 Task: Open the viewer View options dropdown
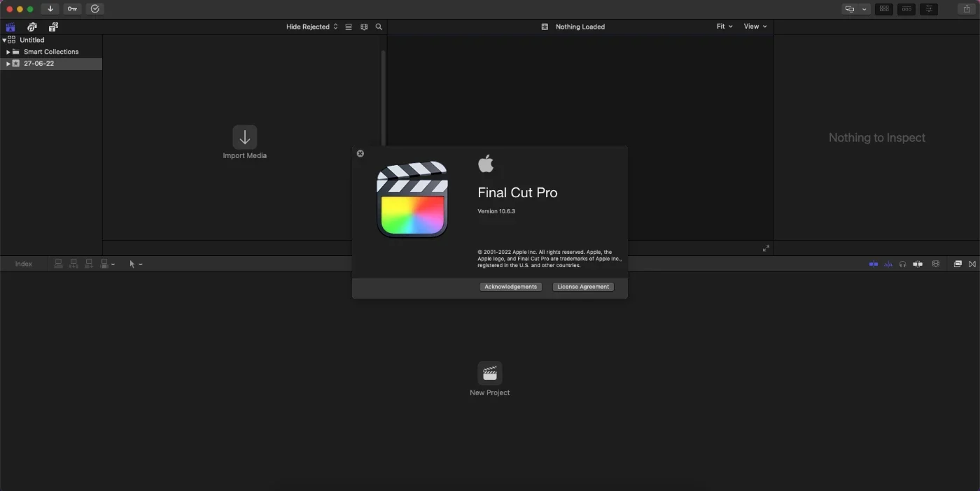(x=755, y=27)
